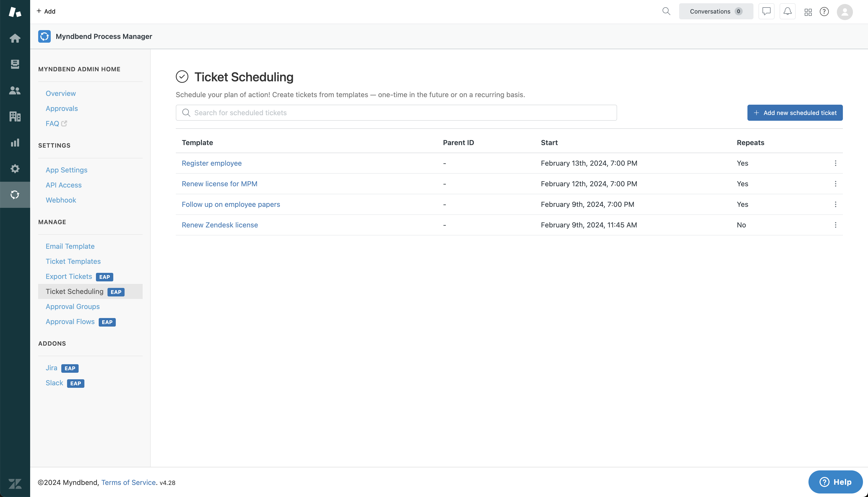Open the Slack addon

click(x=54, y=383)
